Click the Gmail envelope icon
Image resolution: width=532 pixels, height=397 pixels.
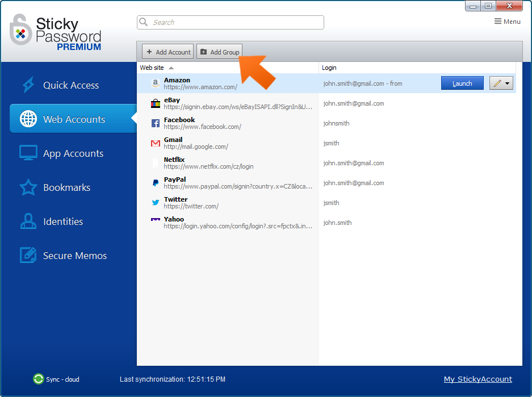pyautogui.click(x=156, y=143)
